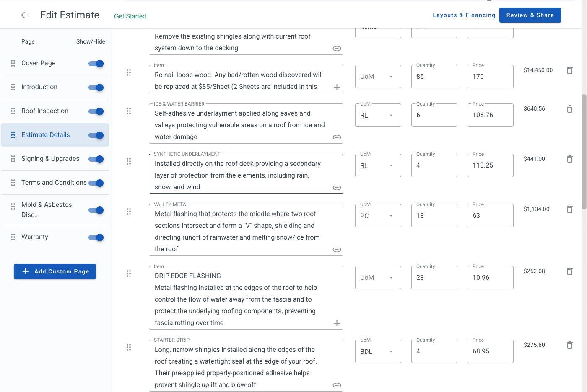Click drag handle next to Warranty page
The width and height of the screenshot is (587, 392).
click(13, 237)
